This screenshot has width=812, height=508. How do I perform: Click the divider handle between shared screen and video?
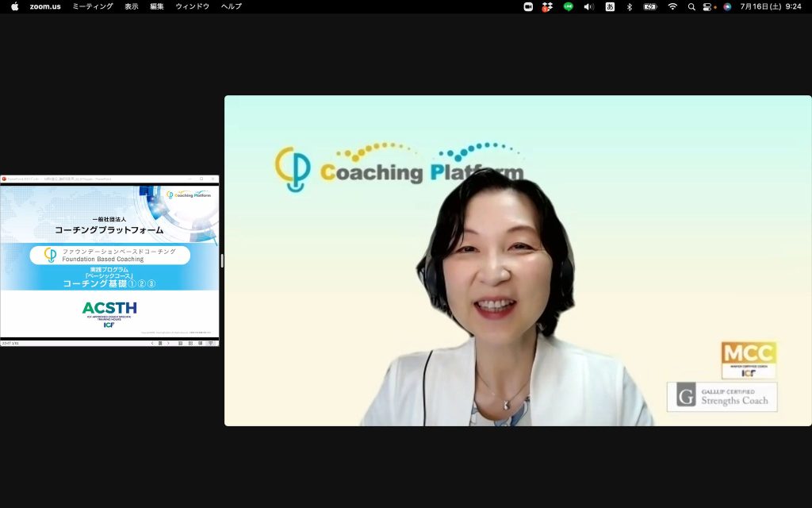[x=222, y=260]
